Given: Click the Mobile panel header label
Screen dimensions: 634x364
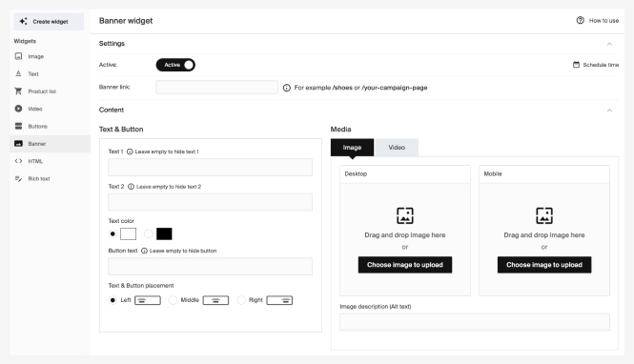Looking at the screenshot, I should [493, 173].
